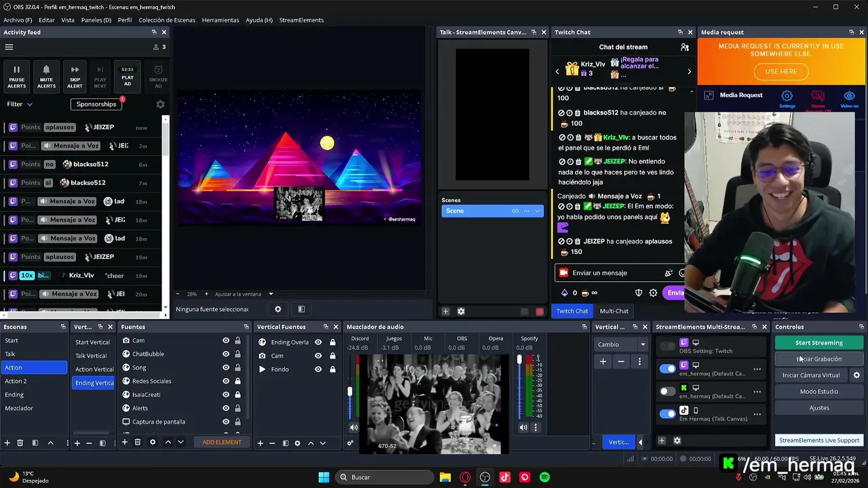Toggle visibility of Redes Sociales source

pos(226,381)
